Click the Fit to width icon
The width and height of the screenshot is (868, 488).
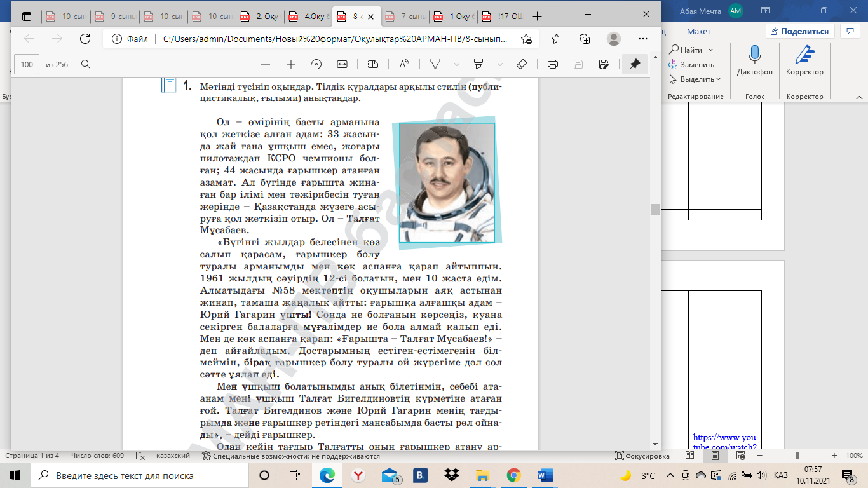pos(342,64)
